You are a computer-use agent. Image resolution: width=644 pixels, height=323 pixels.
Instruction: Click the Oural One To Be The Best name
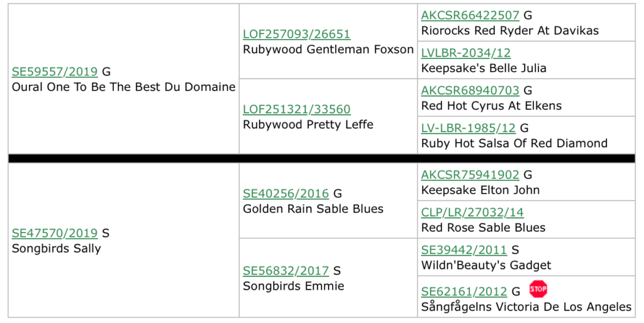pyautogui.click(x=90, y=87)
